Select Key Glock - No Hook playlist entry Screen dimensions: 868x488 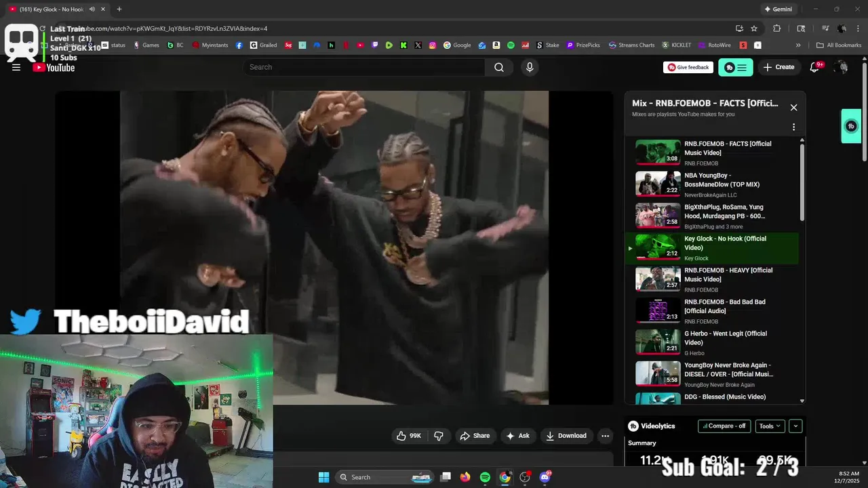pyautogui.click(x=712, y=248)
